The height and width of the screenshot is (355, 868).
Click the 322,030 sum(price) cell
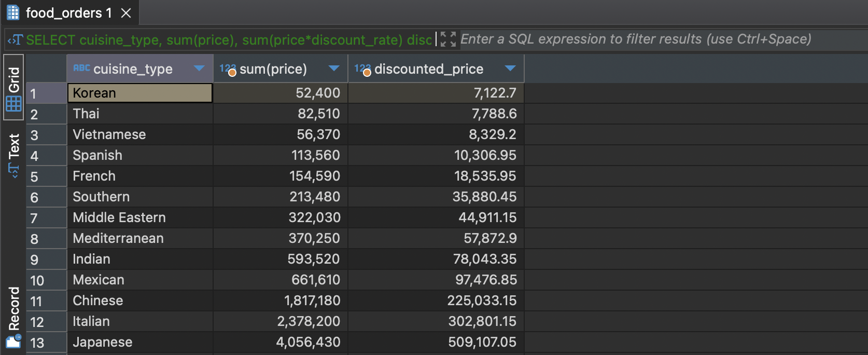281,217
